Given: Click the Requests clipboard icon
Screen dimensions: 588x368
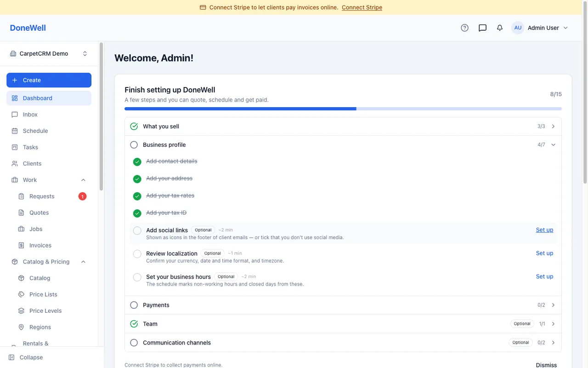Looking at the screenshot, I should point(21,196).
